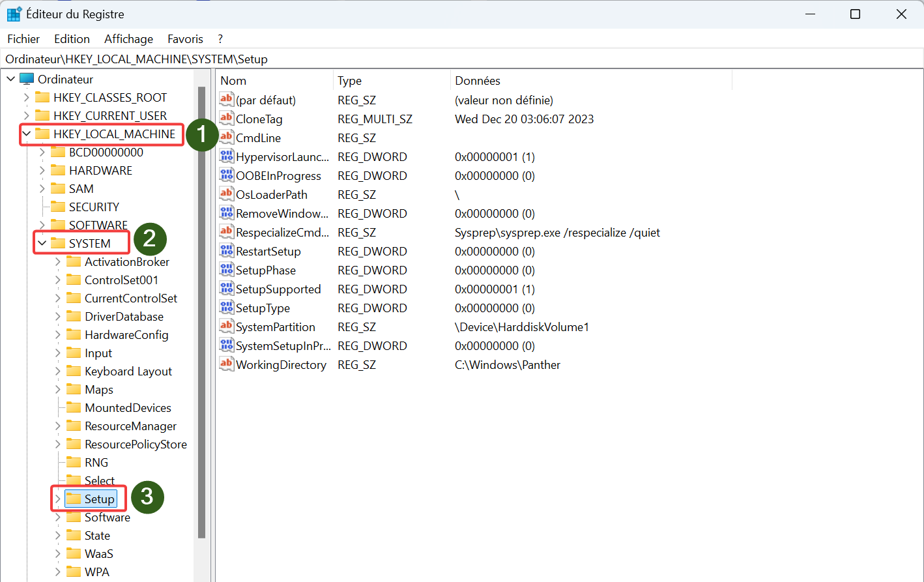Image resolution: width=924 pixels, height=582 pixels.
Task: Expand the HardwareConfig key
Action: [x=58, y=334]
